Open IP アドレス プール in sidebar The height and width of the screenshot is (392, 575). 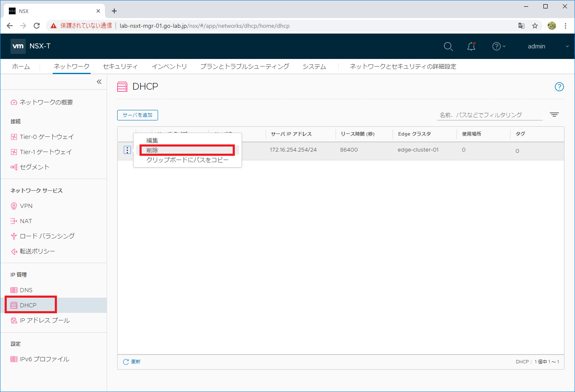pos(40,320)
